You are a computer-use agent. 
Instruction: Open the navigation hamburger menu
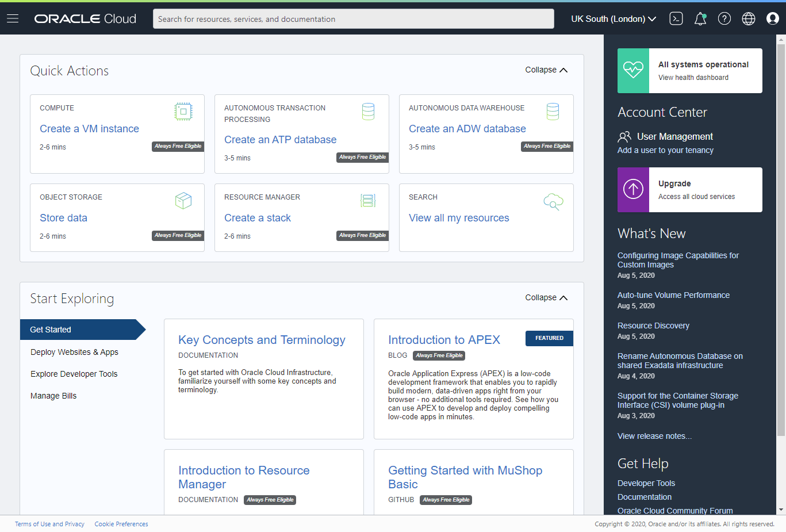click(x=12, y=18)
